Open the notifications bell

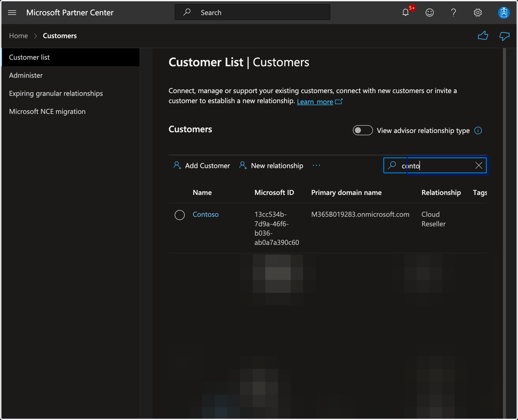[405, 13]
